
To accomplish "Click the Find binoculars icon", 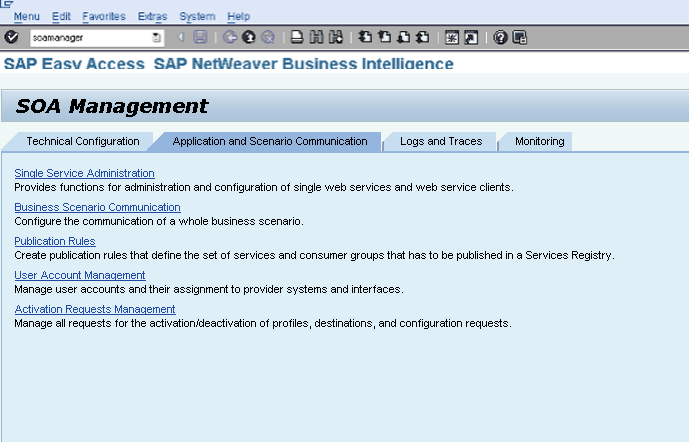I will point(316,37).
